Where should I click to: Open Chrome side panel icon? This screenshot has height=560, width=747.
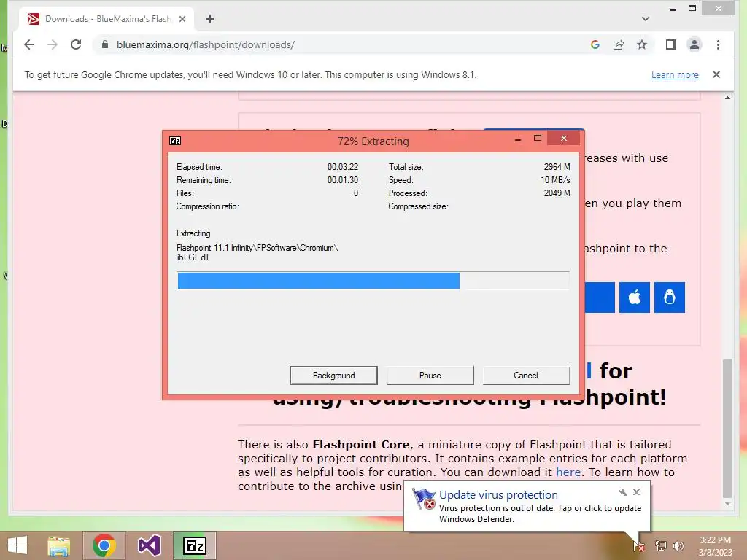point(671,44)
